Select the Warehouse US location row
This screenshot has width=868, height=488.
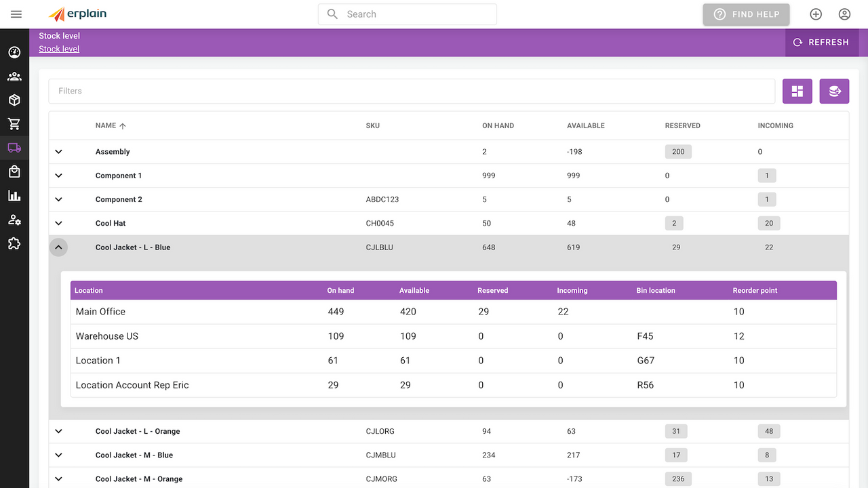pyautogui.click(x=454, y=336)
